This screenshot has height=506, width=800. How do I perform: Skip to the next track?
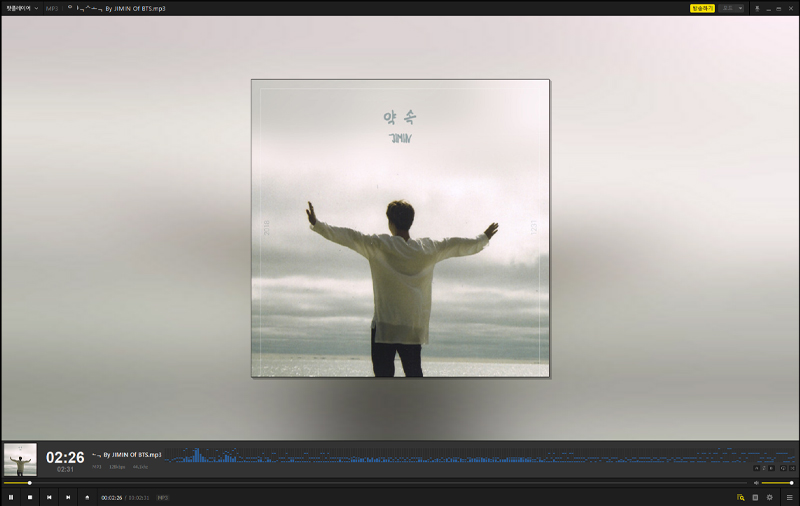[68, 497]
